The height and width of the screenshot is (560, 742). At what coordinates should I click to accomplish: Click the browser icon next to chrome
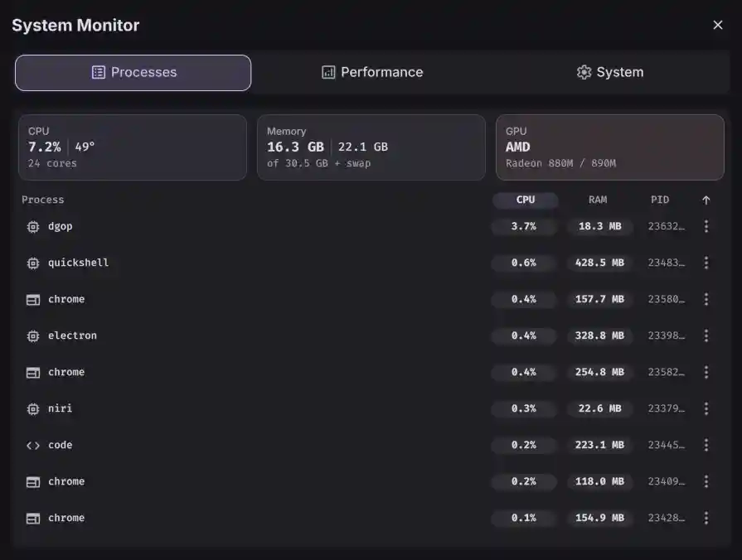(x=32, y=298)
